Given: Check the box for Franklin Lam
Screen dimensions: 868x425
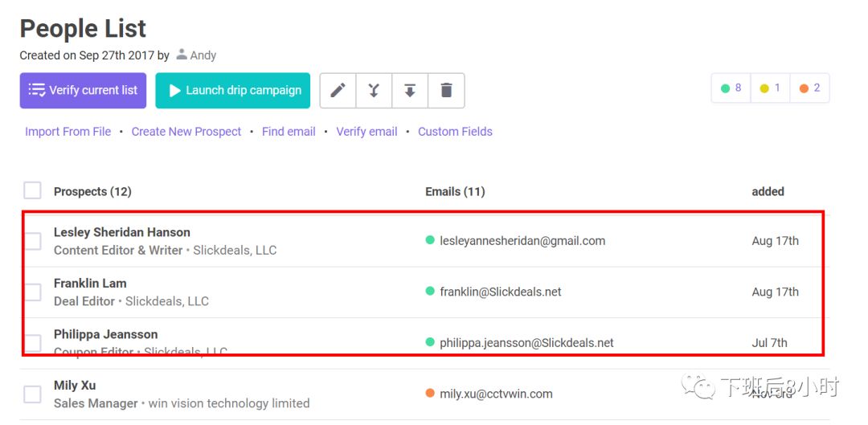Looking at the screenshot, I should [x=32, y=292].
